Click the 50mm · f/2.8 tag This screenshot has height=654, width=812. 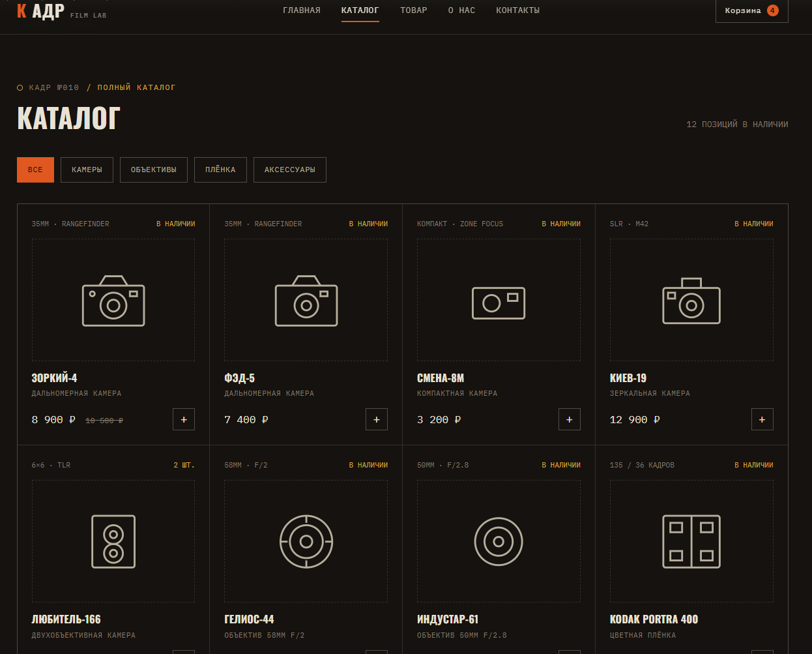tap(442, 465)
